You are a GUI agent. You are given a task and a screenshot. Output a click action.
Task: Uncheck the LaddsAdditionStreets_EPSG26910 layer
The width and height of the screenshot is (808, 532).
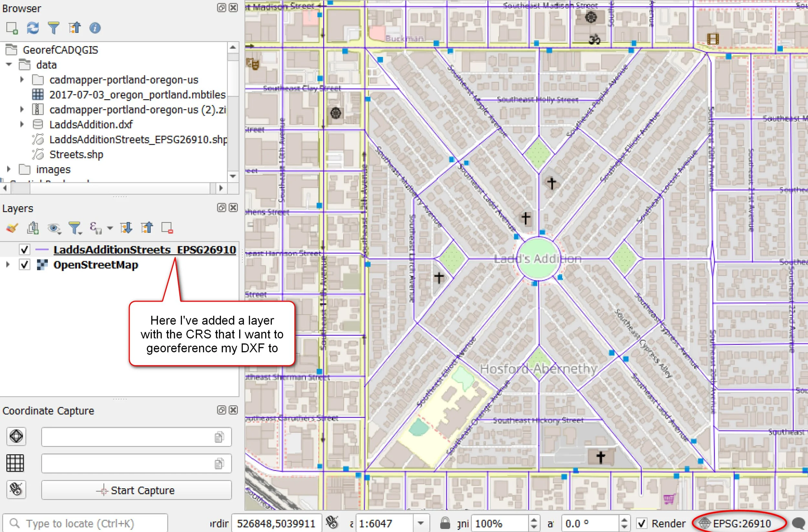tap(24, 250)
